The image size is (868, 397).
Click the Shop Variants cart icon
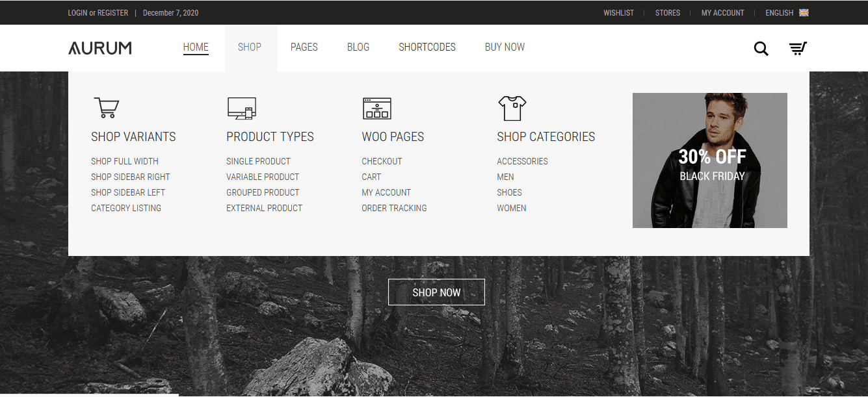(107, 108)
